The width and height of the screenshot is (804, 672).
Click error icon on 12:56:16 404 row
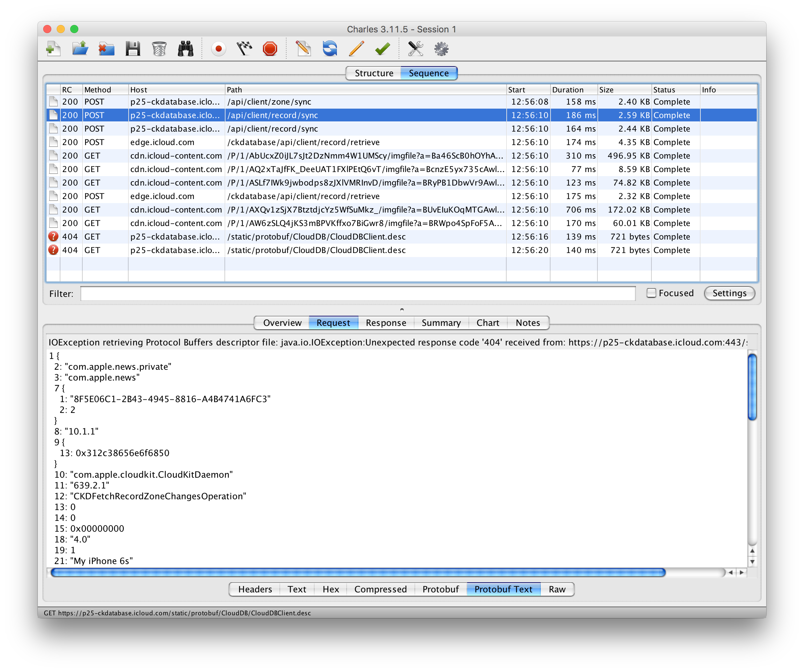[53, 236]
